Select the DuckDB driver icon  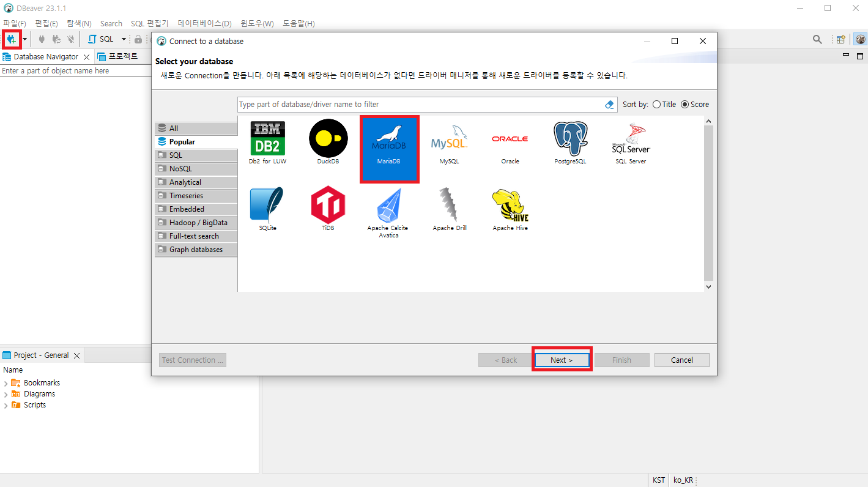click(x=328, y=143)
